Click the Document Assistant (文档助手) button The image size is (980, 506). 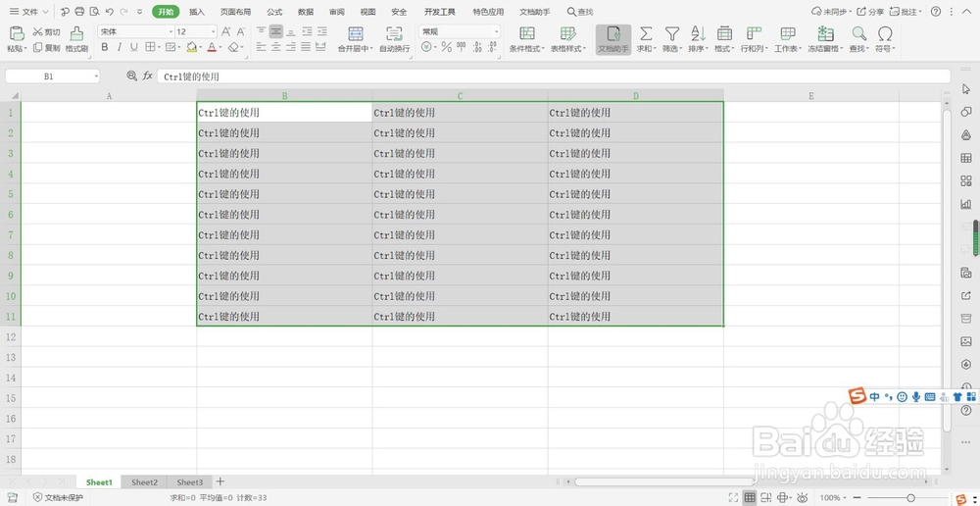613,39
